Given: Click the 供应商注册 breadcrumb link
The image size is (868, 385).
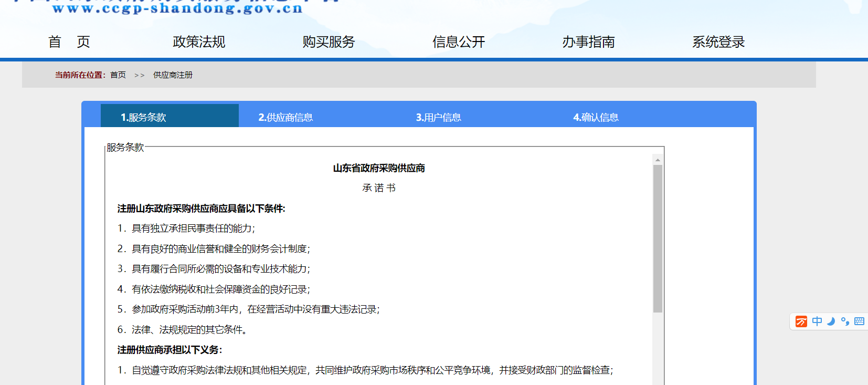Looking at the screenshot, I should point(173,75).
